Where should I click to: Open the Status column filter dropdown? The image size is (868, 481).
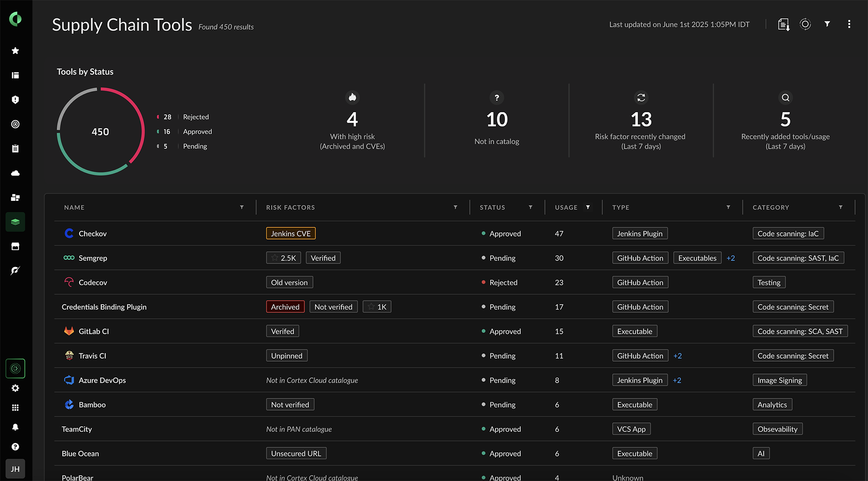(x=530, y=207)
